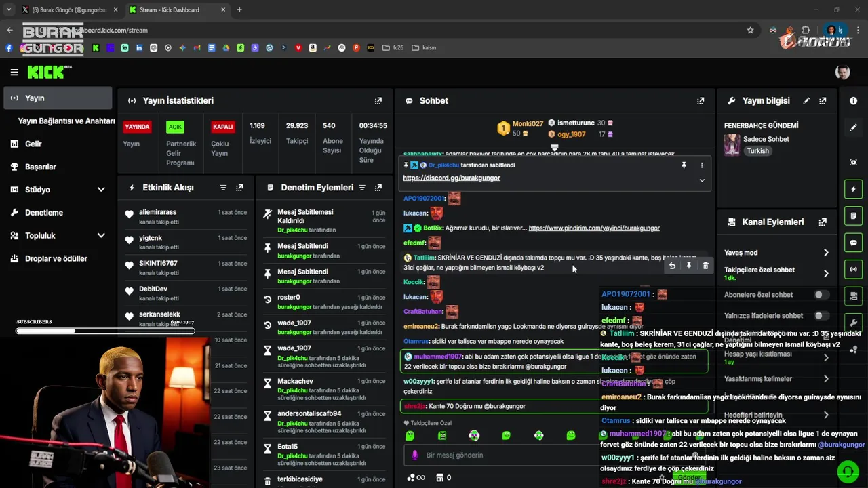
Task: Expand the Topluluk sidebar section
Action: [101, 236]
